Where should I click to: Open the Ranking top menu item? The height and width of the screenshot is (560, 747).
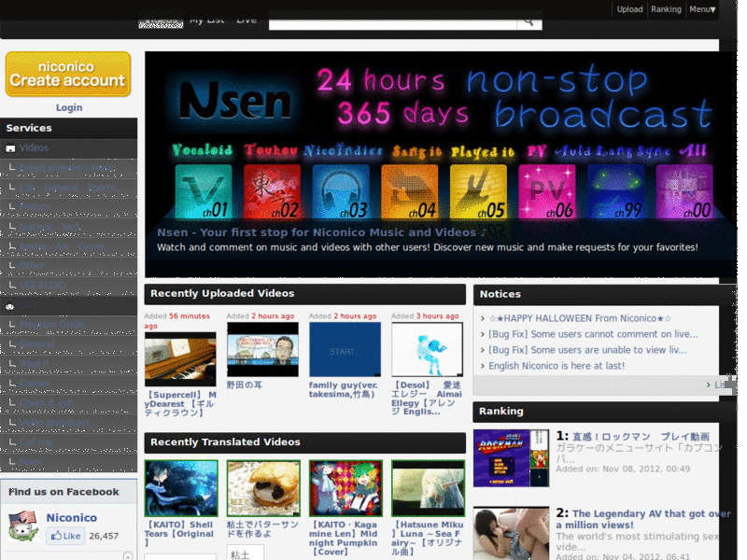(x=666, y=9)
